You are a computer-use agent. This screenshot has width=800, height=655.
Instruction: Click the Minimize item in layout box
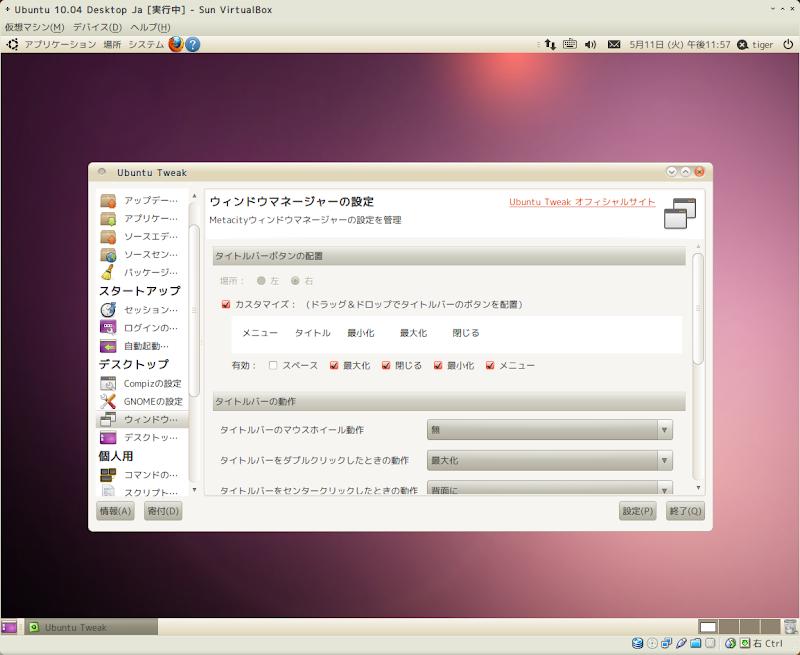click(x=361, y=333)
